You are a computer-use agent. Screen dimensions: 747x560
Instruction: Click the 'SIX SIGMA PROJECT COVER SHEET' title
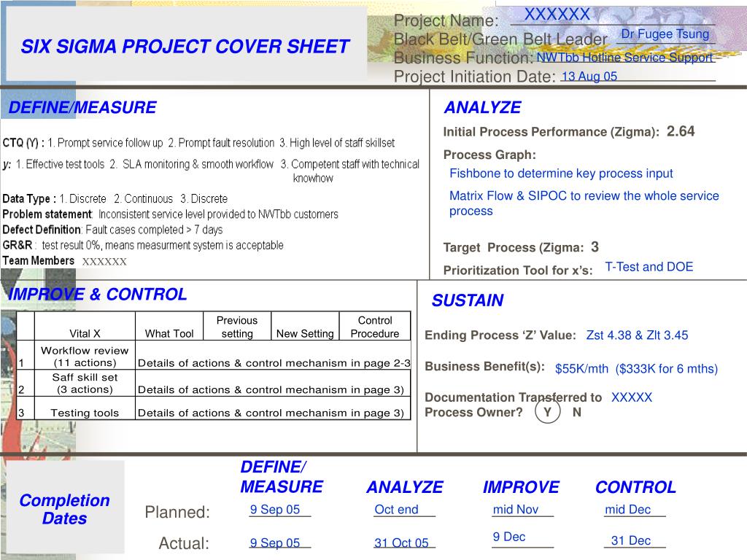[185, 46]
